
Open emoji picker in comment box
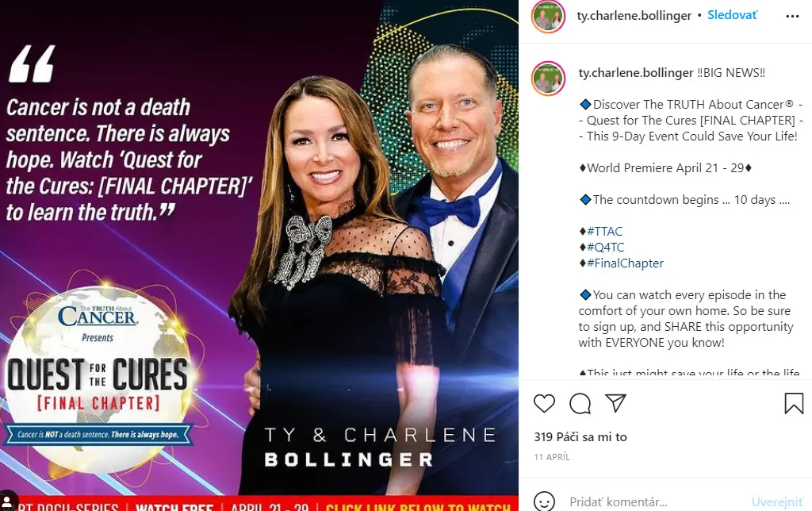click(x=544, y=501)
